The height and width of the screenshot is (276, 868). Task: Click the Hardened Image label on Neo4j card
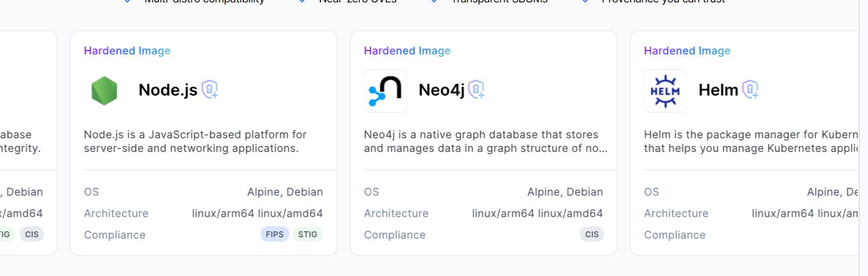coord(407,51)
